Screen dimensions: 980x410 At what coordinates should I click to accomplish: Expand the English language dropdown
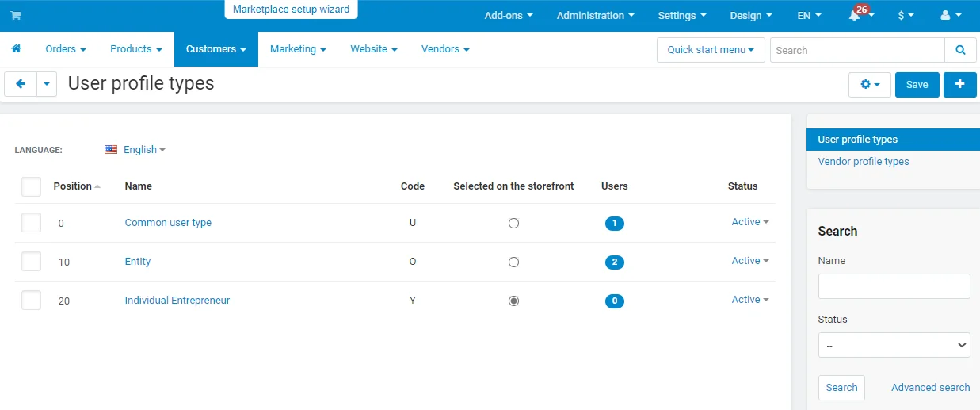(135, 150)
